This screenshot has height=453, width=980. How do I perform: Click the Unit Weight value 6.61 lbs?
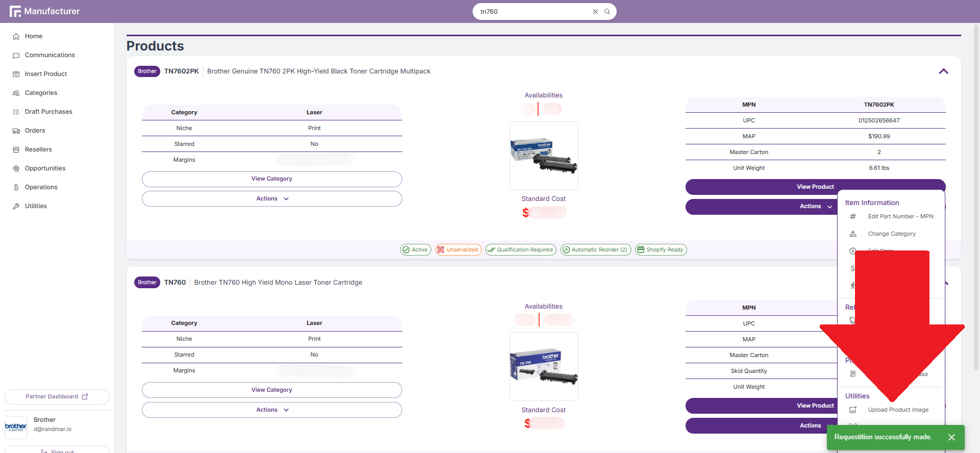click(x=879, y=168)
